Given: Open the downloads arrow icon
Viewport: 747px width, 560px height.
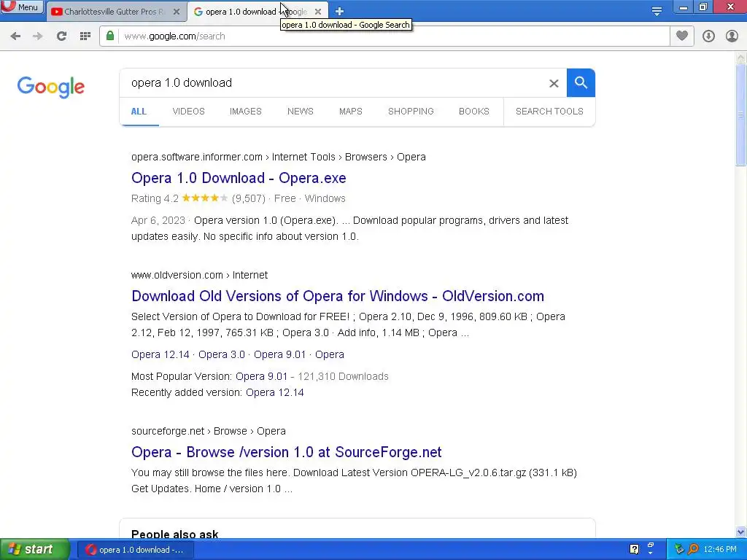Looking at the screenshot, I should (708, 36).
